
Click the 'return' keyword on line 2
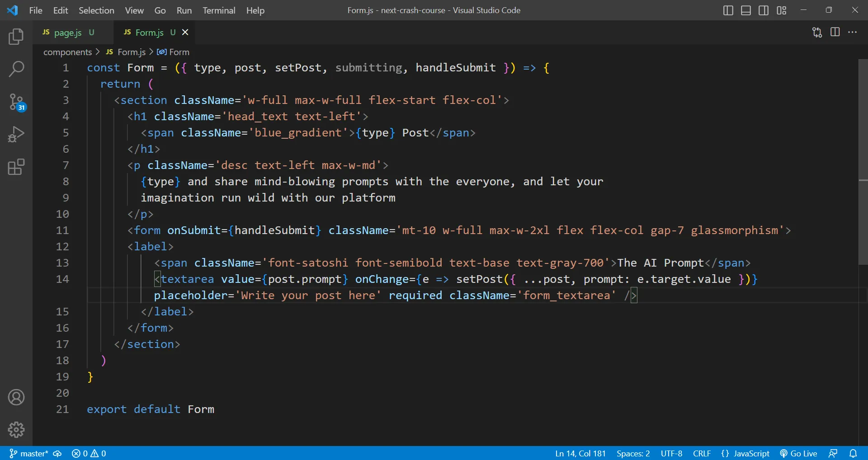click(x=120, y=84)
